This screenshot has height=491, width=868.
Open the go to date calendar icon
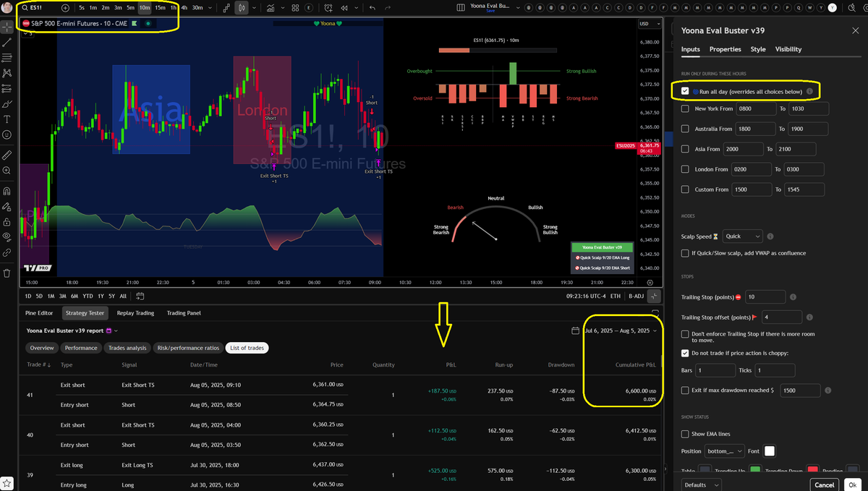(140, 296)
